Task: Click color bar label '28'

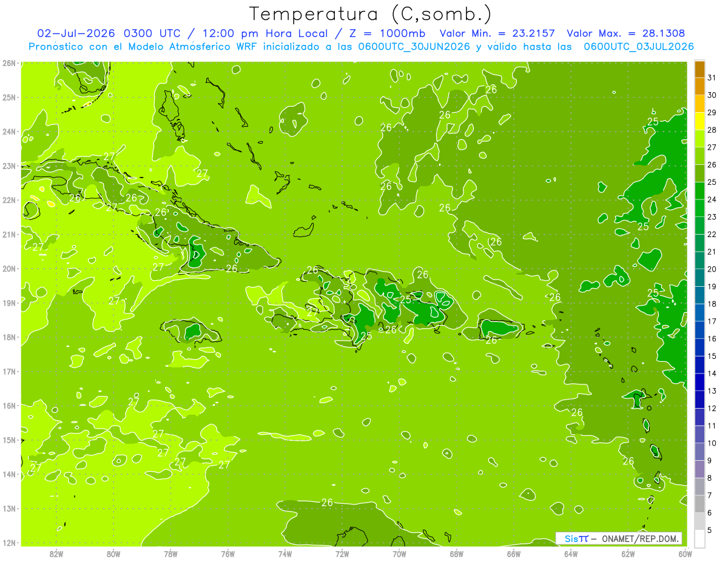Action: (x=712, y=130)
